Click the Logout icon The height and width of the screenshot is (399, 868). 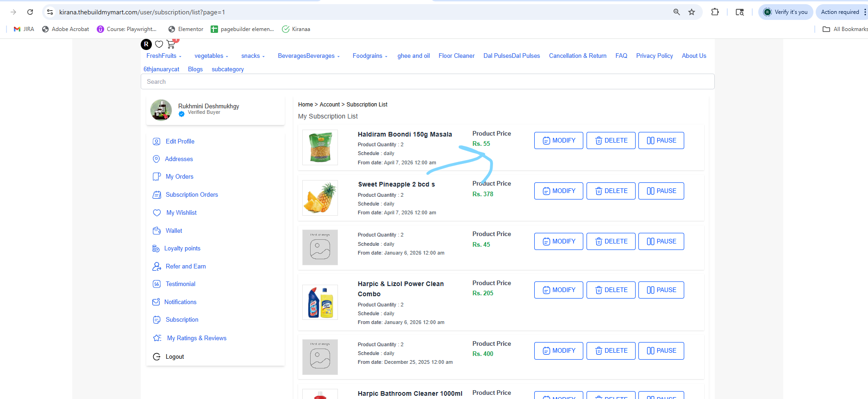pyautogui.click(x=156, y=356)
